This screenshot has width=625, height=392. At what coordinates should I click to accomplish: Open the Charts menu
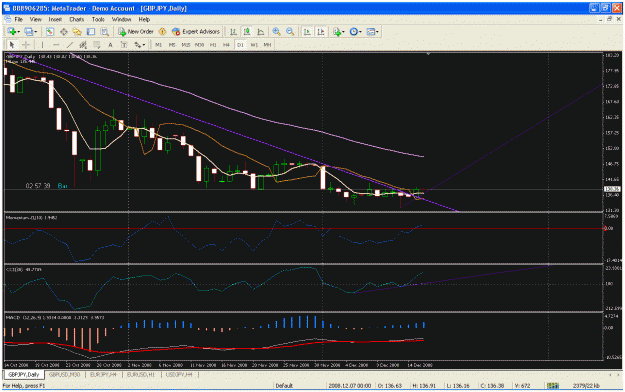click(x=77, y=19)
